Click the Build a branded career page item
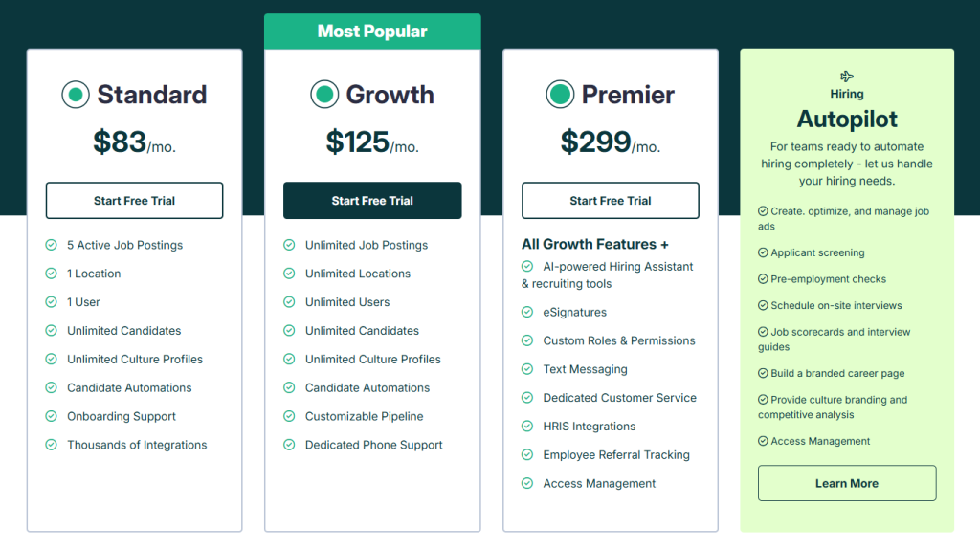The width and height of the screenshot is (980, 548). (837, 374)
